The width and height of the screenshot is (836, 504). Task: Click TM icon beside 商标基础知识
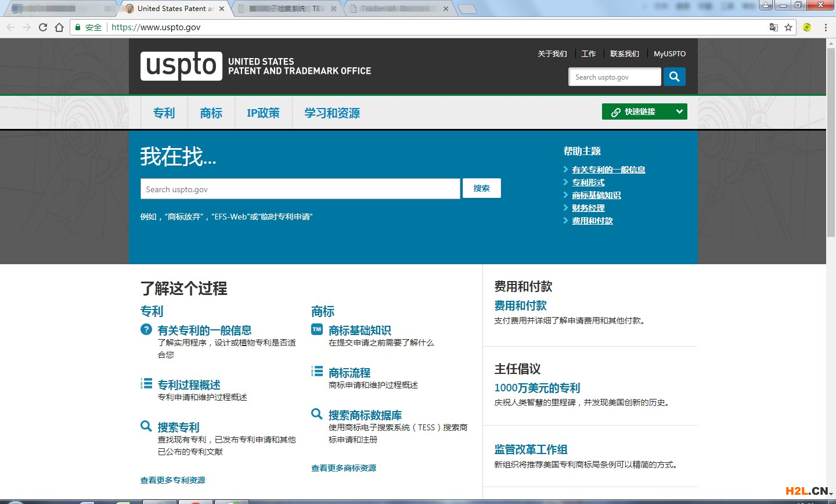(317, 329)
